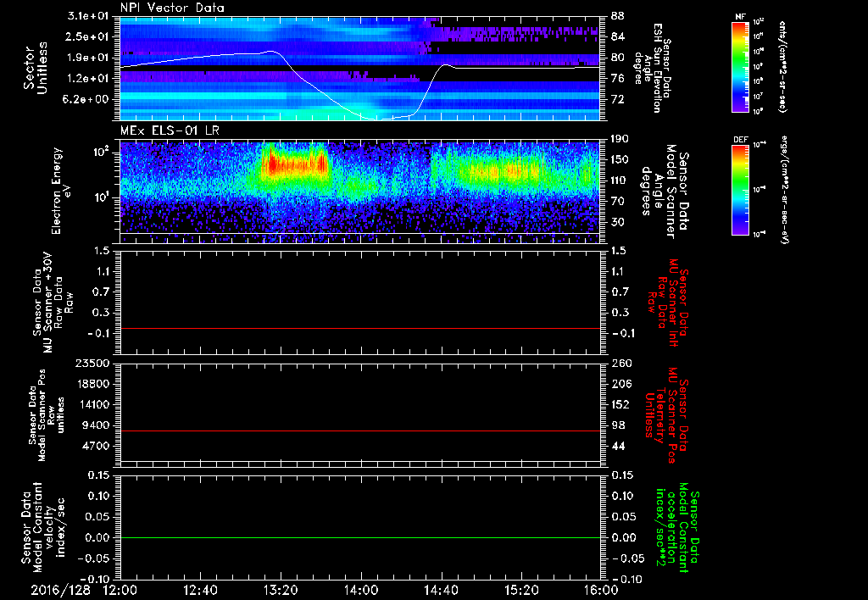Screen dimensions: 868x600
Task: Select the "MEx ELS-01 LR" panel title
Action: (170, 131)
